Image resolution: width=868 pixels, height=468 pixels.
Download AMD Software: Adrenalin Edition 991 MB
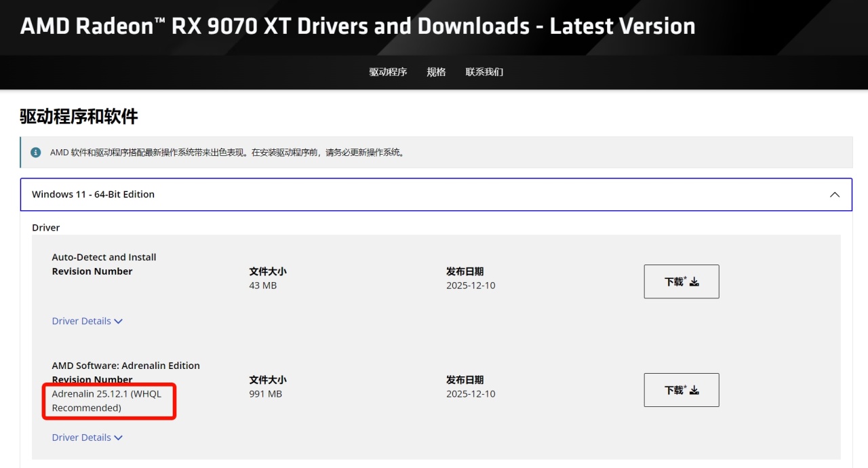coord(682,390)
